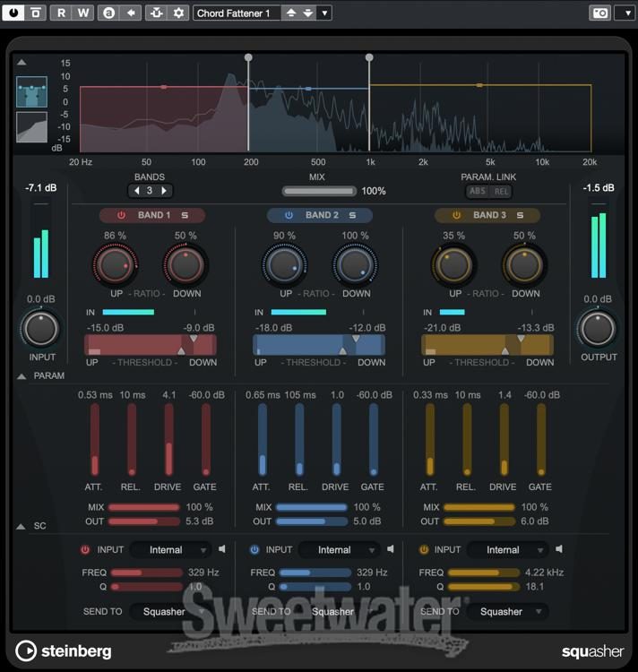Click Band 2 threshold bar
This screenshot has height=672, width=638.
[319, 345]
